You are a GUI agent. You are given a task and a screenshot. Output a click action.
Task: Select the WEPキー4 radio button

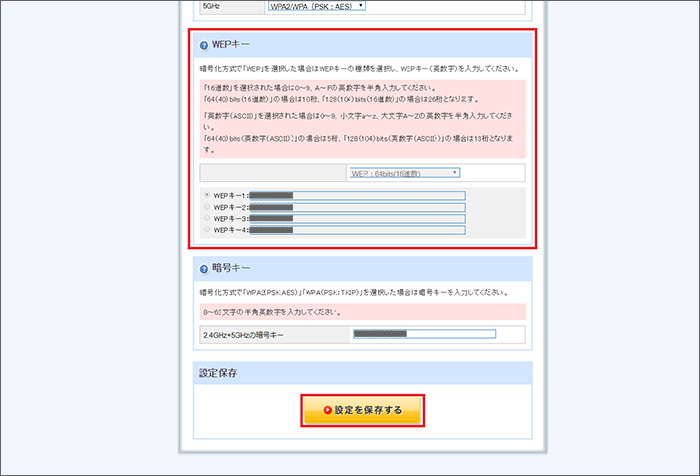[x=207, y=229]
